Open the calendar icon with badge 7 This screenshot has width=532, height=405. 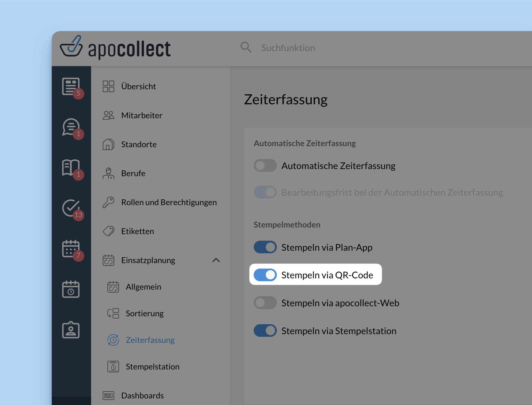[71, 249]
